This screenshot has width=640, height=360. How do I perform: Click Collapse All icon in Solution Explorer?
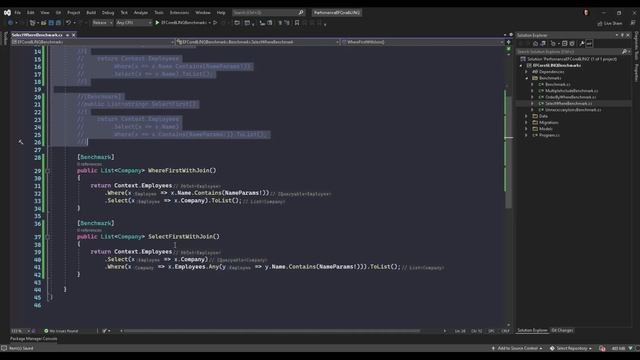pyautogui.click(x=564, y=44)
